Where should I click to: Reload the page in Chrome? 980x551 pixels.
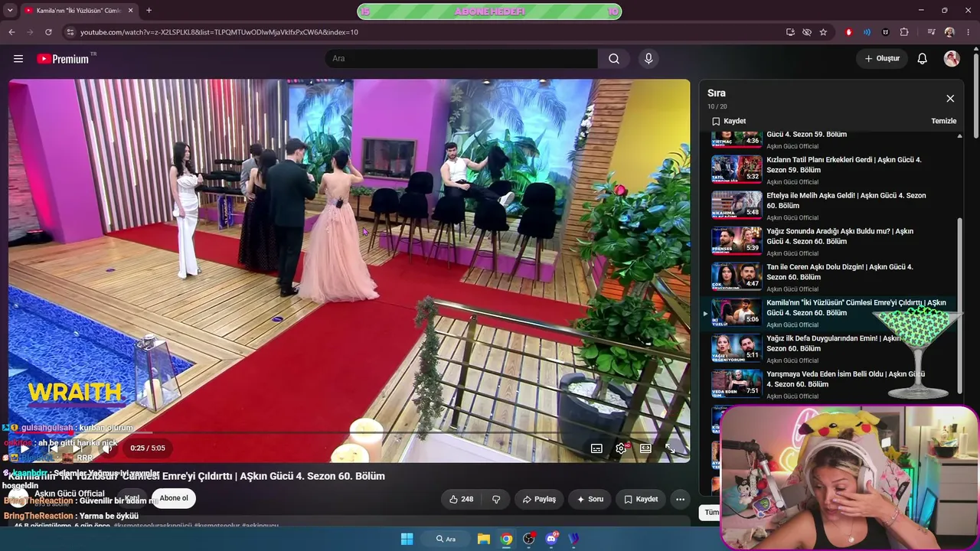click(48, 32)
